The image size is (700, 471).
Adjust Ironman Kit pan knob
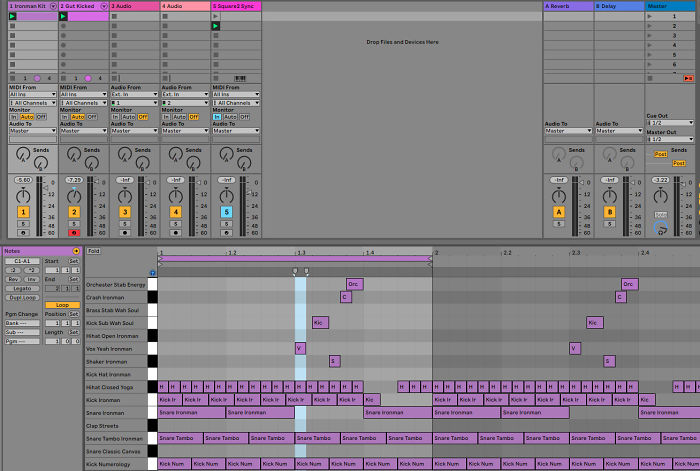(x=23, y=196)
